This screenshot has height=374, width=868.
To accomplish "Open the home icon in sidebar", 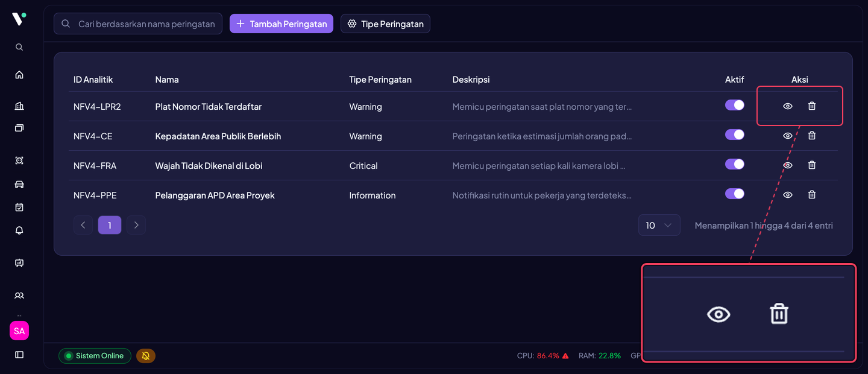I will coord(19,75).
